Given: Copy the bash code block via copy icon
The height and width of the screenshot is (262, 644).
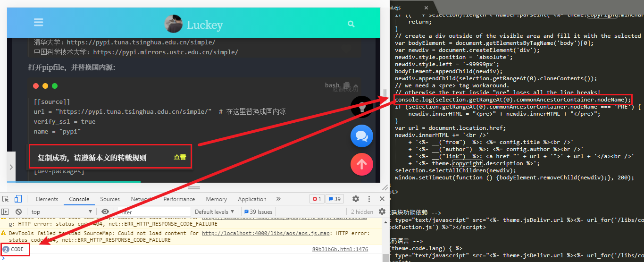Looking at the screenshot, I should tap(347, 85).
